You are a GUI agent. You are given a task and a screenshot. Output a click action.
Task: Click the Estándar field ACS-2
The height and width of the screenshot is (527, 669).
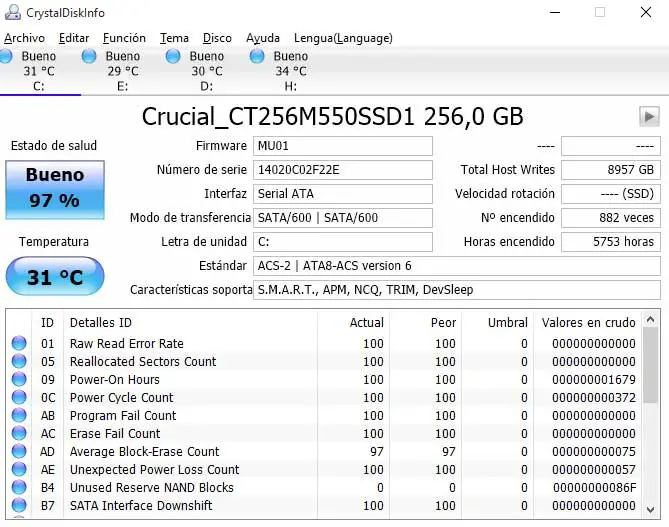coord(457,266)
